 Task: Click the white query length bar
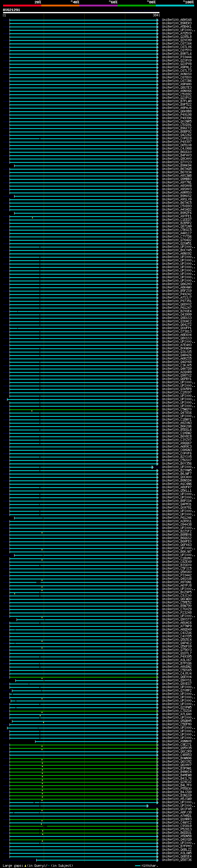point(81,13)
